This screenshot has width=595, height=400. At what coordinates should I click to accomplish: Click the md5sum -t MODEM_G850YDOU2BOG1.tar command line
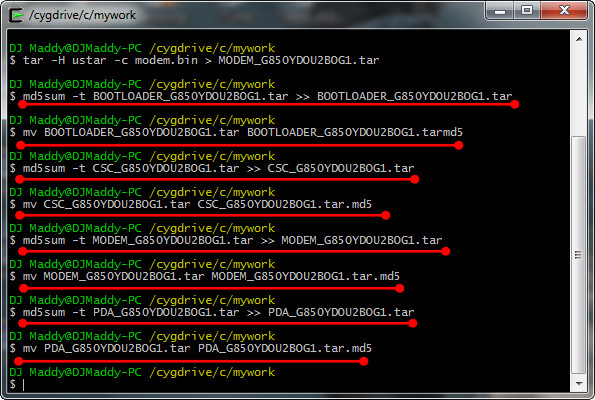tap(226, 240)
